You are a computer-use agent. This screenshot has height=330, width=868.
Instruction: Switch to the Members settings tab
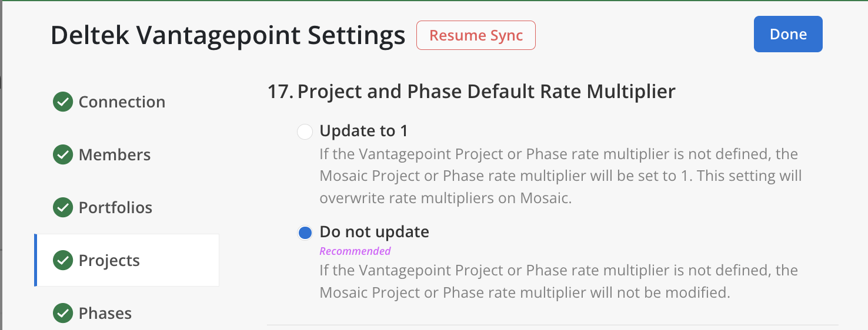tap(115, 155)
